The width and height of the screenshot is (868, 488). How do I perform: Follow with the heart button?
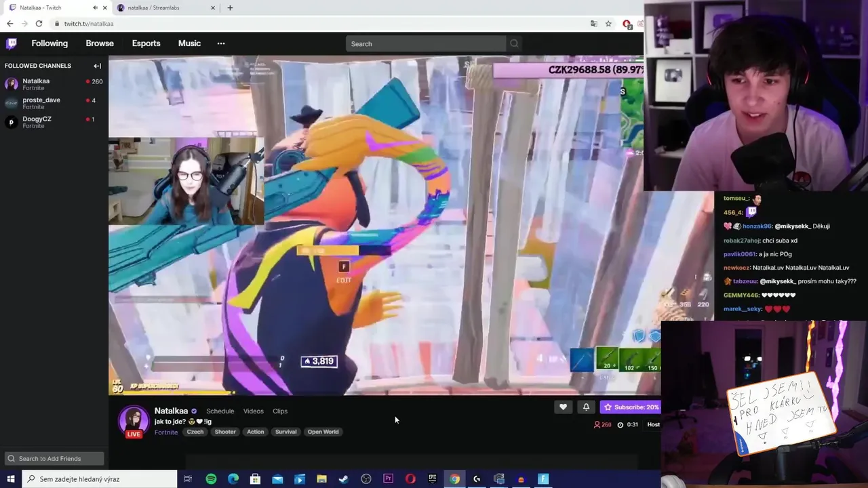(563, 407)
